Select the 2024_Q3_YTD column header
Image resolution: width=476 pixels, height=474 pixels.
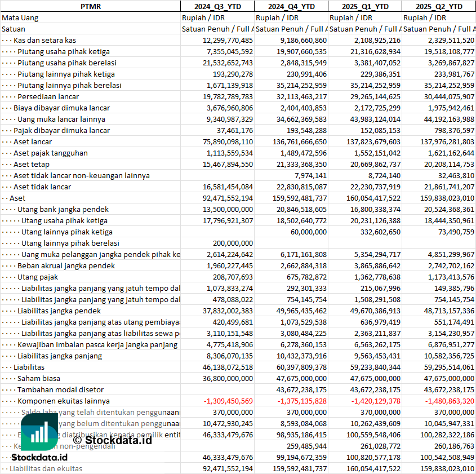(x=217, y=6)
